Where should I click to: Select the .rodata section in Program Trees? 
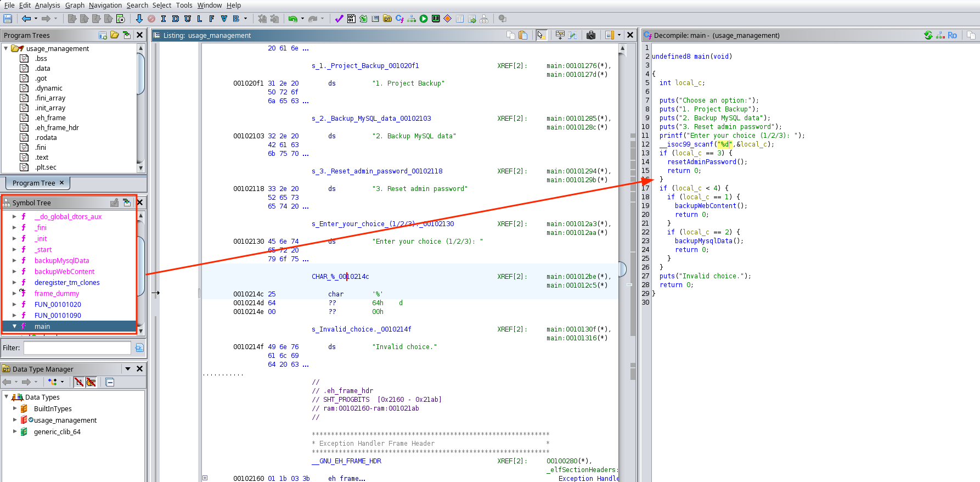click(x=46, y=137)
